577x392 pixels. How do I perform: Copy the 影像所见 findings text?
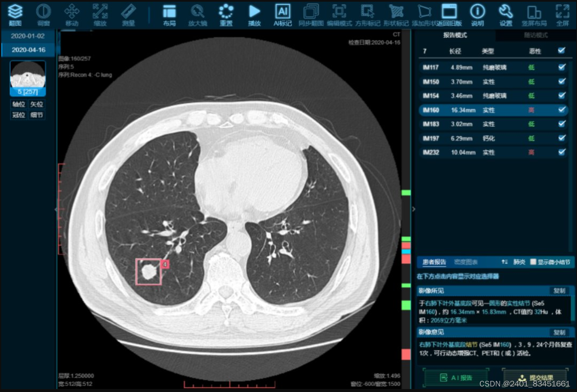(x=559, y=291)
